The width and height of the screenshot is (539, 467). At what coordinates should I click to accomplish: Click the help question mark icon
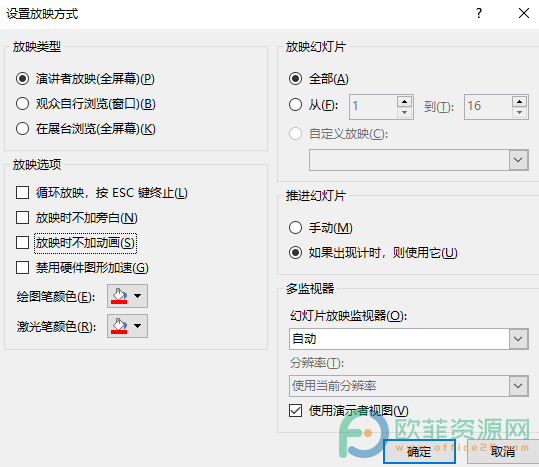point(479,14)
